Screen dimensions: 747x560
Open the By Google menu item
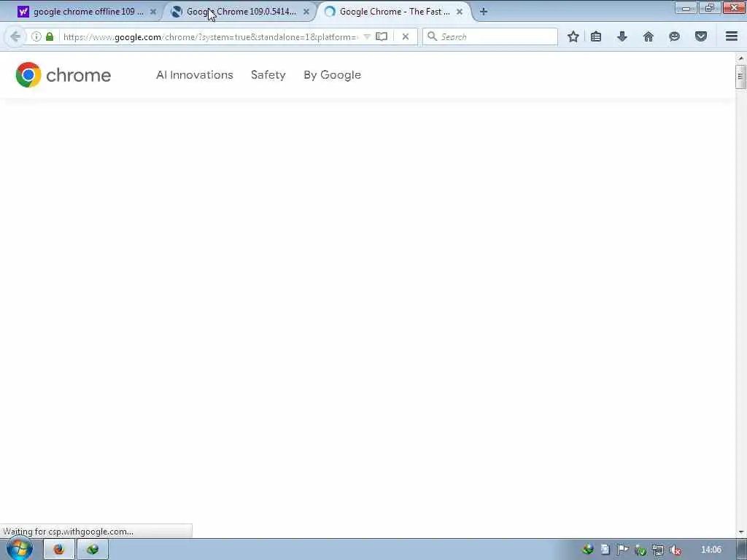click(x=332, y=75)
